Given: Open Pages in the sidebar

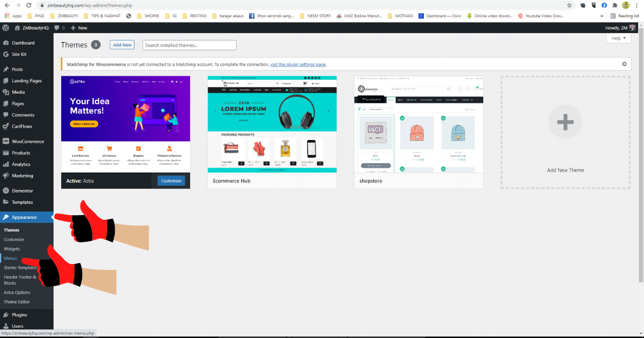Looking at the screenshot, I should click(x=18, y=104).
